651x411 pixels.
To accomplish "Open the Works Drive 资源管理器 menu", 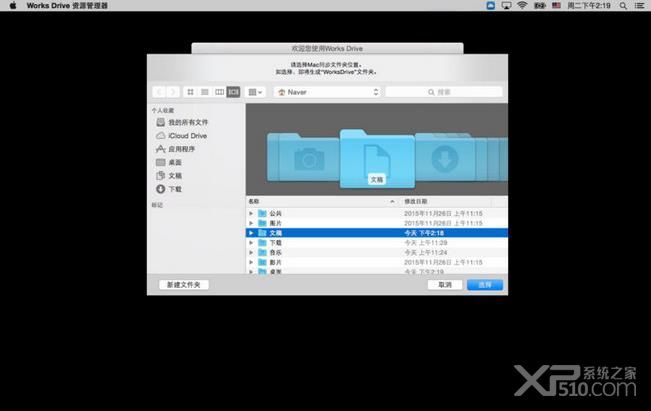I will pyautogui.click(x=67, y=5).
